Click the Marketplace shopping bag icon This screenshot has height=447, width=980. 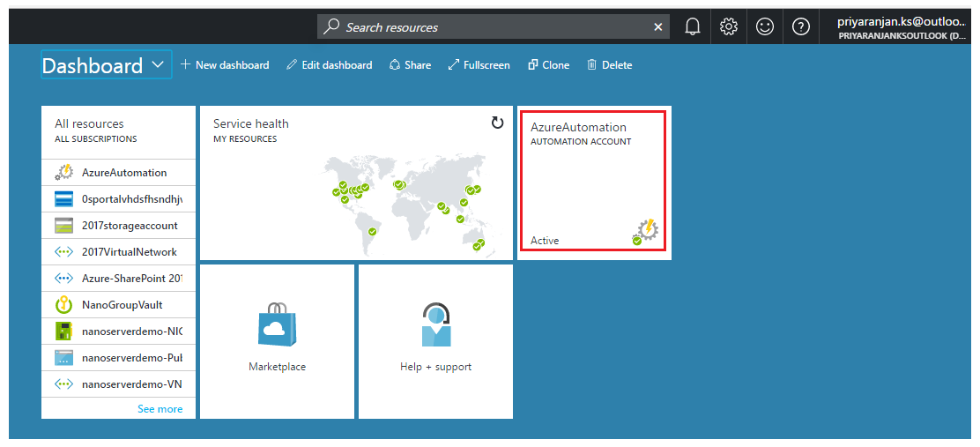pyautogui.click(x=277, y=324)
